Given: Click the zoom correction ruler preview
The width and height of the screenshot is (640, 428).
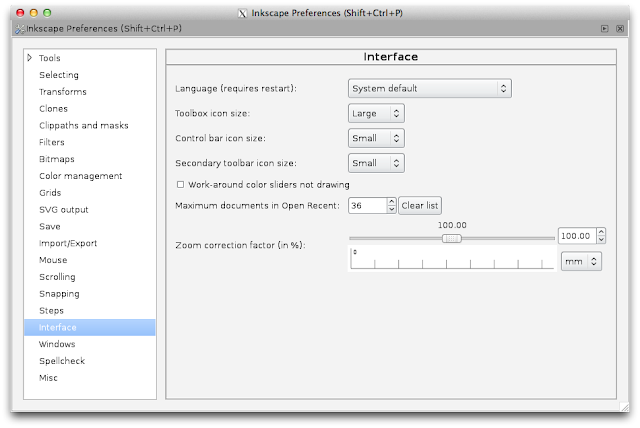Looking at the screenshot, I should click(452, 258).
